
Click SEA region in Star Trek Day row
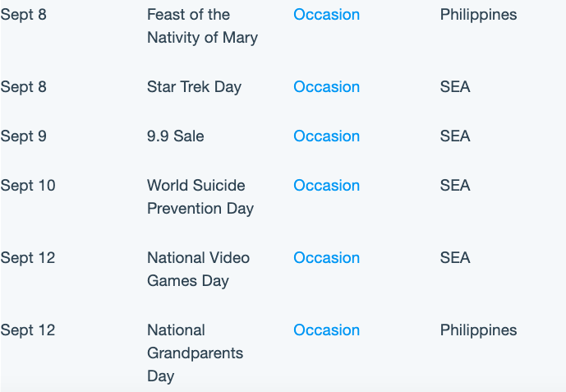point(455,87)
